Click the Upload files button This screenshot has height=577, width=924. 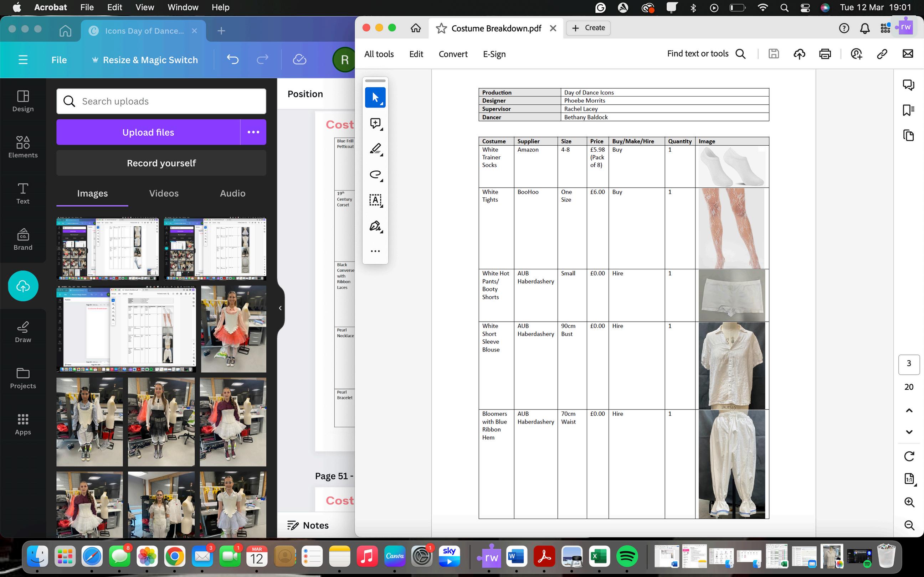point(148,132)
